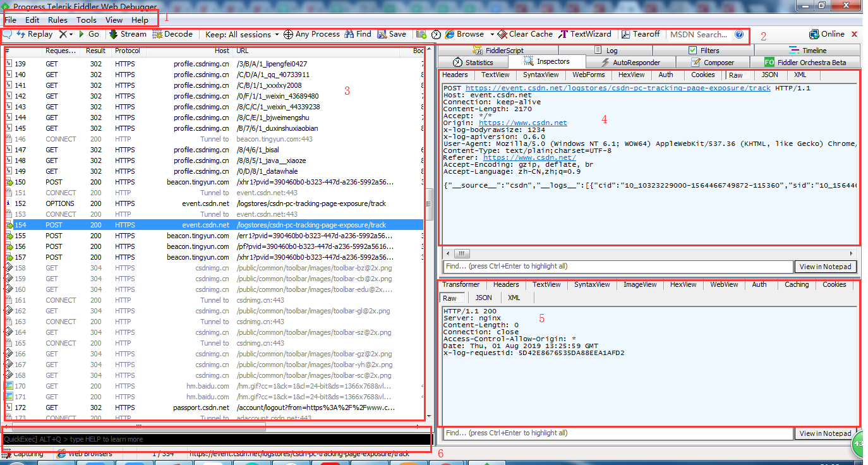Follow the event.csdn.net track request URL link
The height and width of the screenshot is (465, 868).
tap(618, 88)
